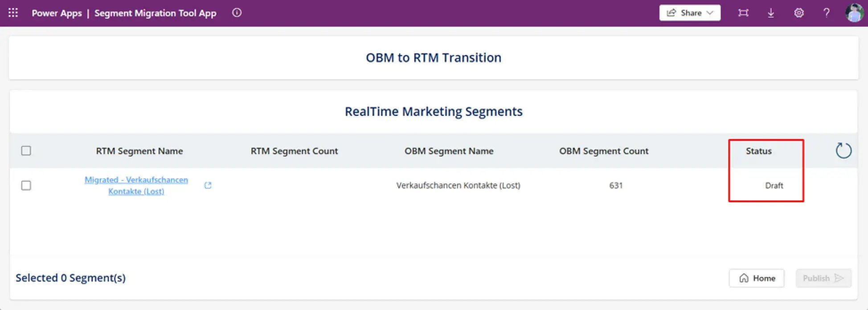
Task: Click Selected 0 Segment(s) label
Action: 71,278
